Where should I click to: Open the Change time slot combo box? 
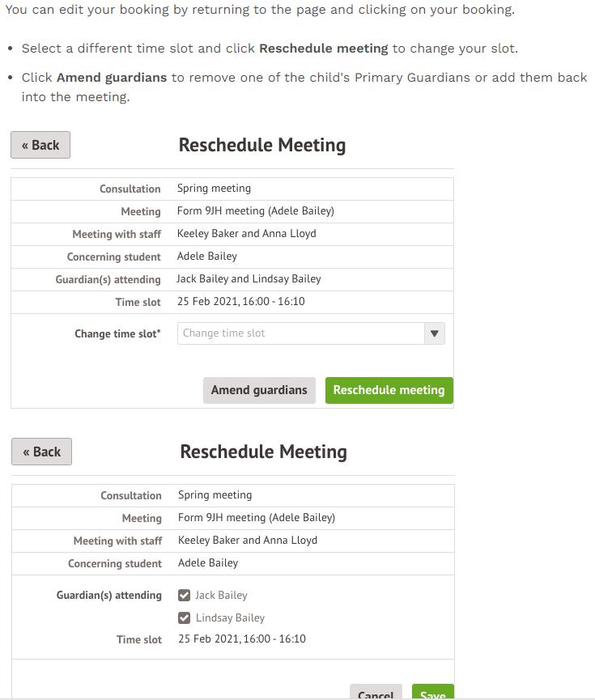point(301,333)
